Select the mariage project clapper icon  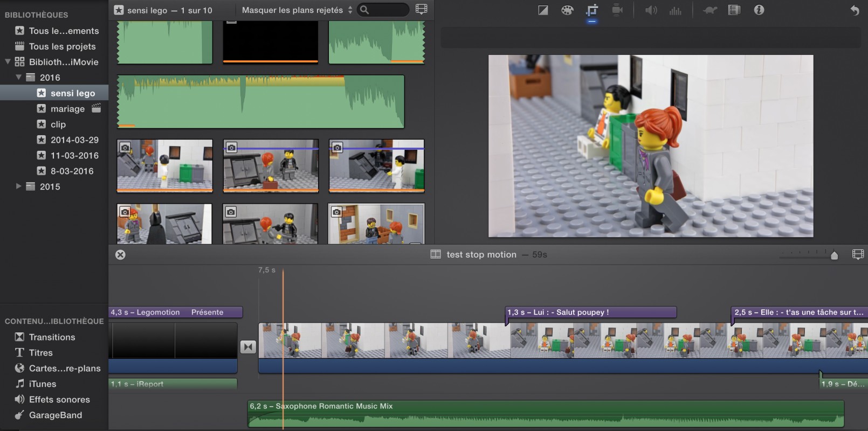[x=97, y=108]
